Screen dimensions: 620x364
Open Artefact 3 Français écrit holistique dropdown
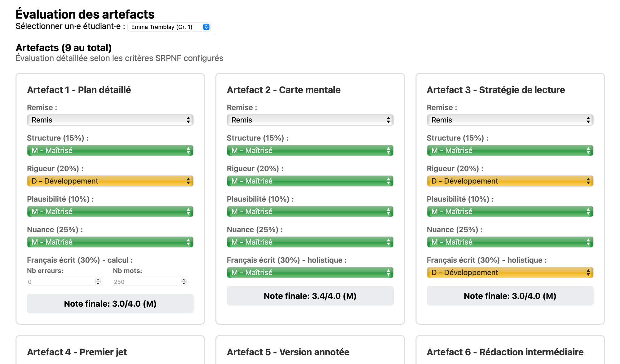tap(510, 273)
